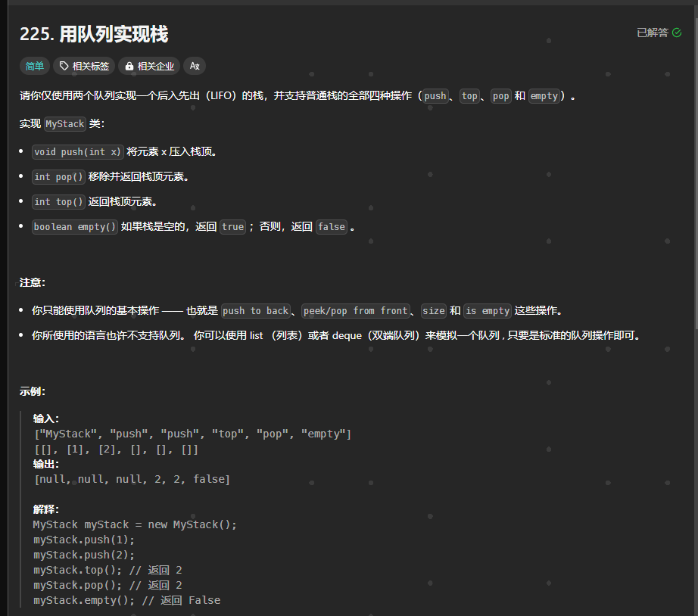Click the line myStack.pop(); // 返回 2
This screenshot has height=616, width=698.
(x=108, y=585)
